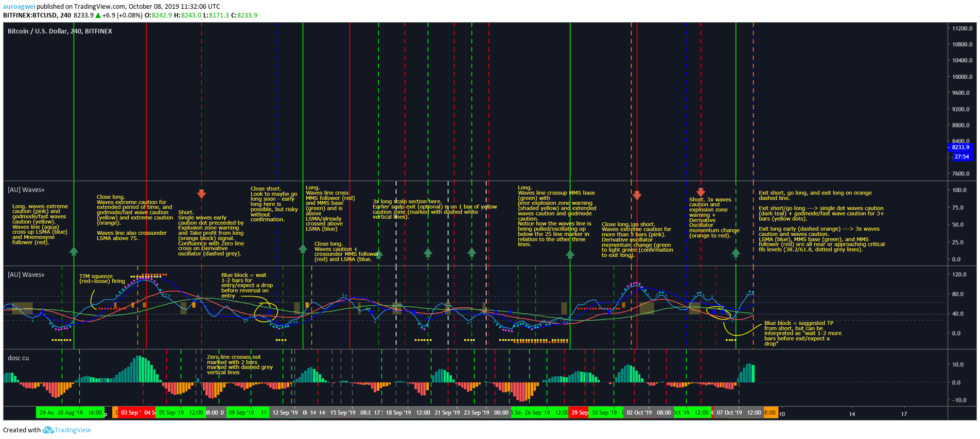Click green up arrow below 'Notice how the waves line' note
The width and height of the screenshot is (980, 439).
point(570,254)
